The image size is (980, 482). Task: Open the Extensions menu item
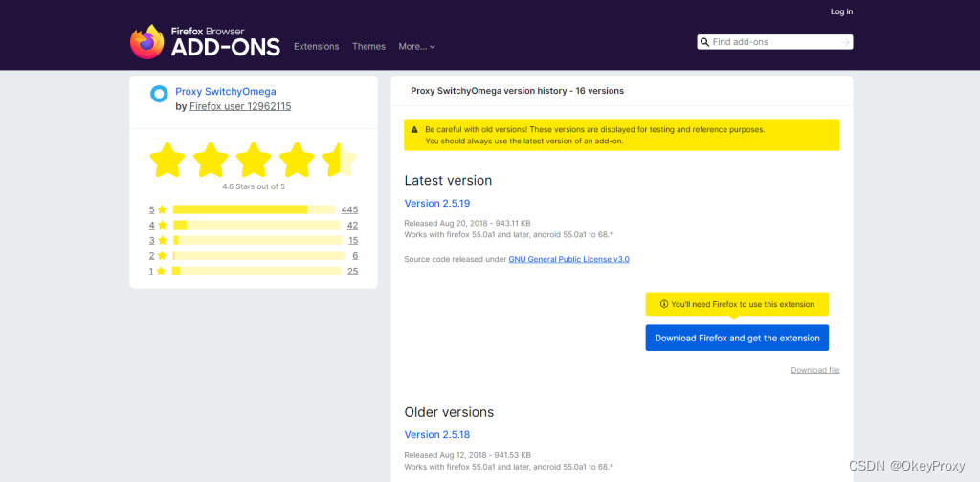pos(316,46)
